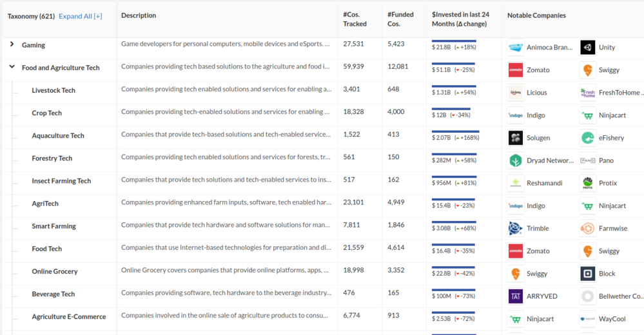Click the Protix logo icon

[x=587, y=183]
